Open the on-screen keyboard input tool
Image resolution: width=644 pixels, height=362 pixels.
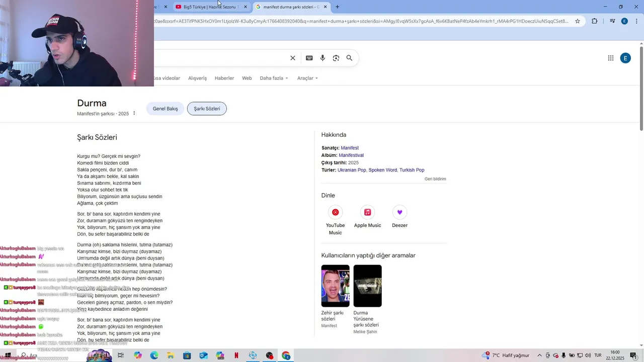[x=309, y=58]
